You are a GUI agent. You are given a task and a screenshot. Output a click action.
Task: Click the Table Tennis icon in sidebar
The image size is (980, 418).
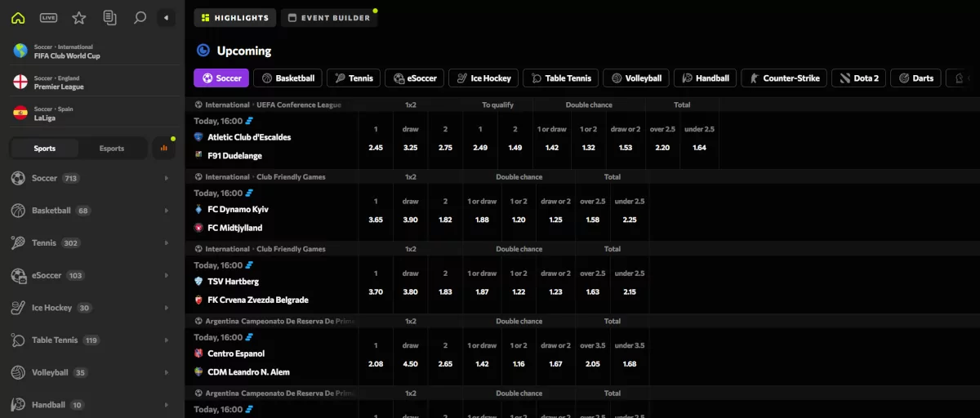pos(18,340)
